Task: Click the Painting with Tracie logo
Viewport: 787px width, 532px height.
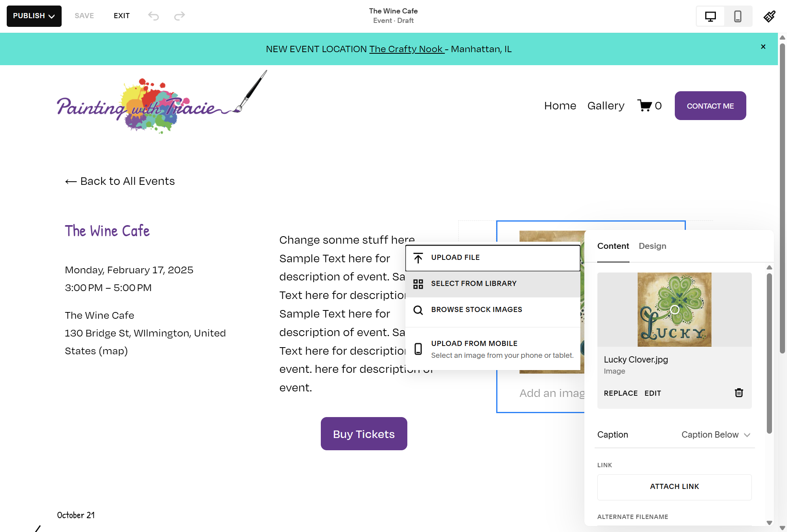Action: click(x=162, y=102)
